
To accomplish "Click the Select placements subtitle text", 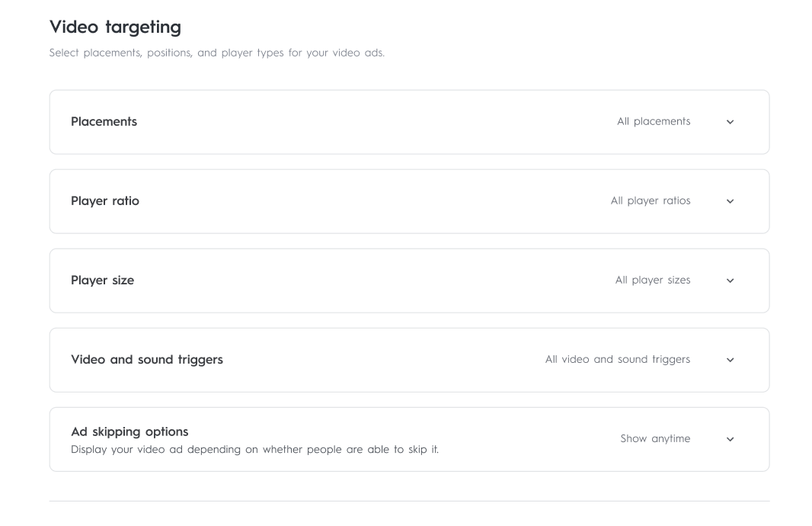I will 216,53.
